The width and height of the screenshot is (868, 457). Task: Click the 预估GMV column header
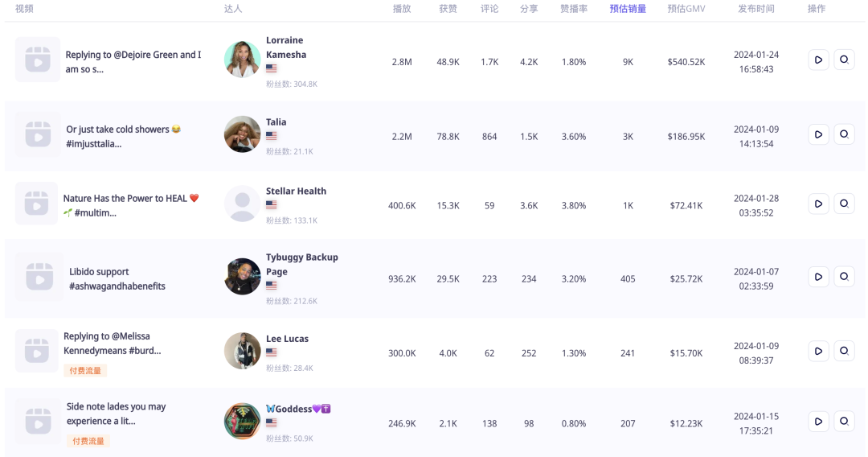686,9
